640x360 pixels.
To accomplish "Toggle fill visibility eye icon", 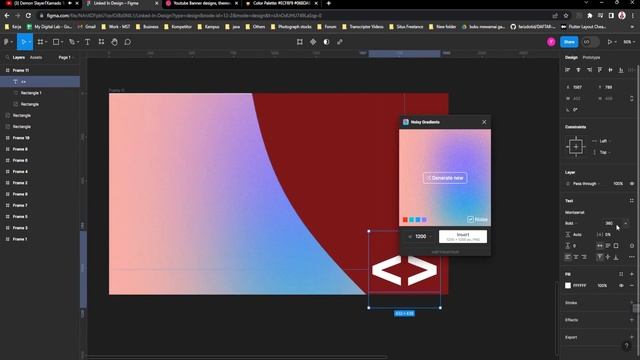I will [x=621, y=286].
